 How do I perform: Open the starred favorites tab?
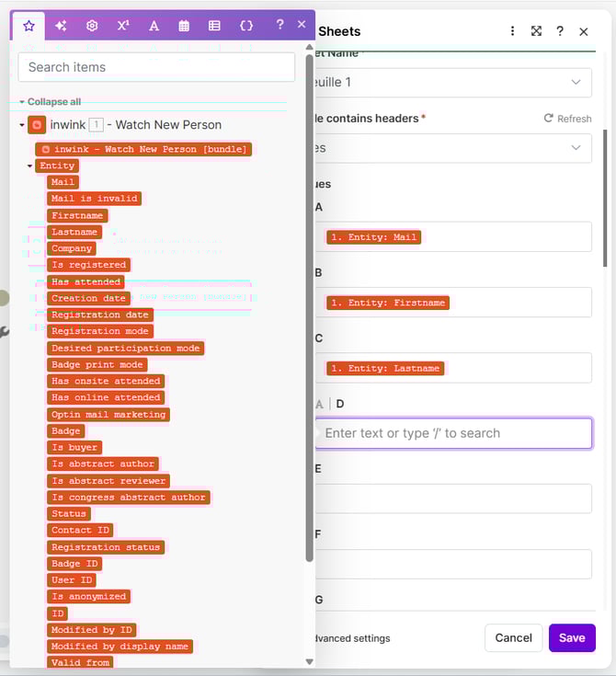[29, 26]
